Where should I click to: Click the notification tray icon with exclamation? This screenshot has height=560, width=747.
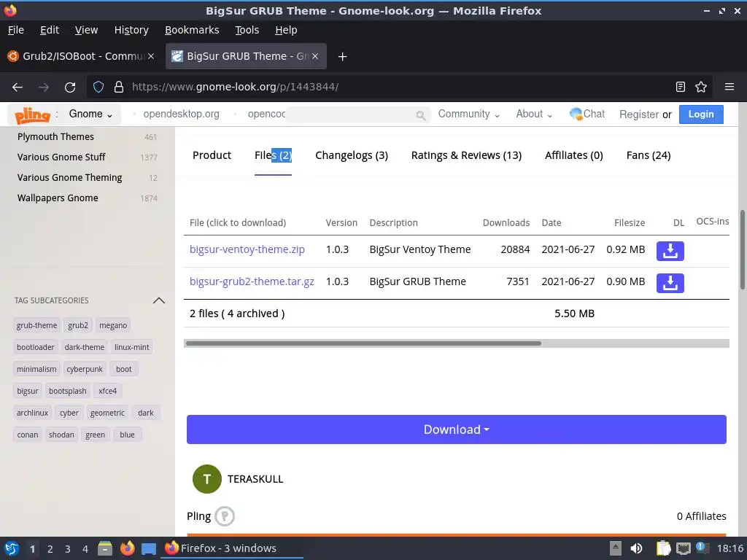point(701,548)
